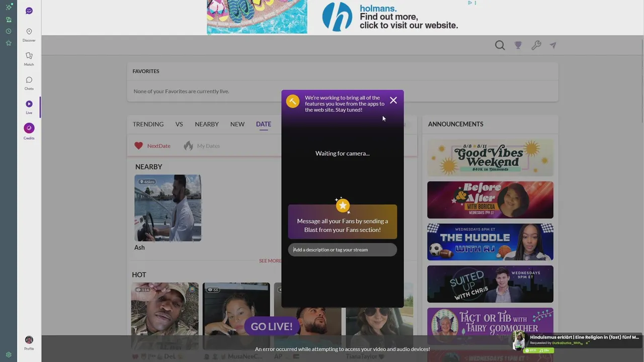
Task: Open the documents icon in the dark sidebar
Action: (x=9, y=20)
